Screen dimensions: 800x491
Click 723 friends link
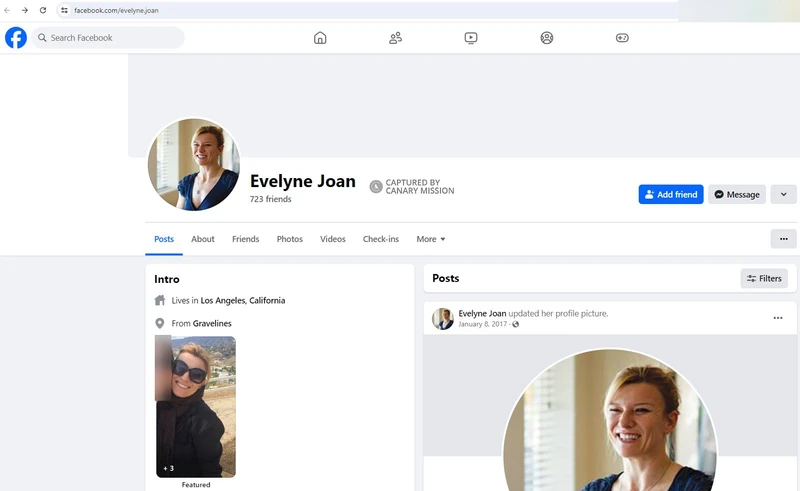pyautogui.click(x=270, y=199)
